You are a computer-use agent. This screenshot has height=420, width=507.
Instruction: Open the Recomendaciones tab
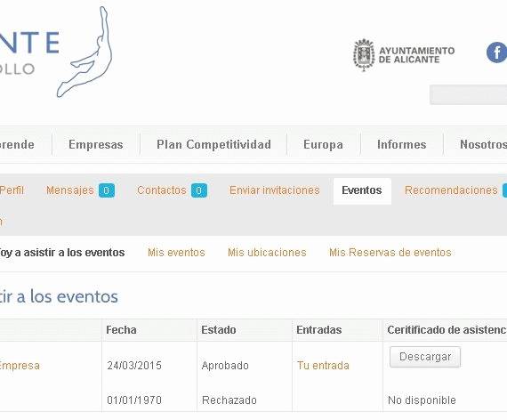(451, 190)
